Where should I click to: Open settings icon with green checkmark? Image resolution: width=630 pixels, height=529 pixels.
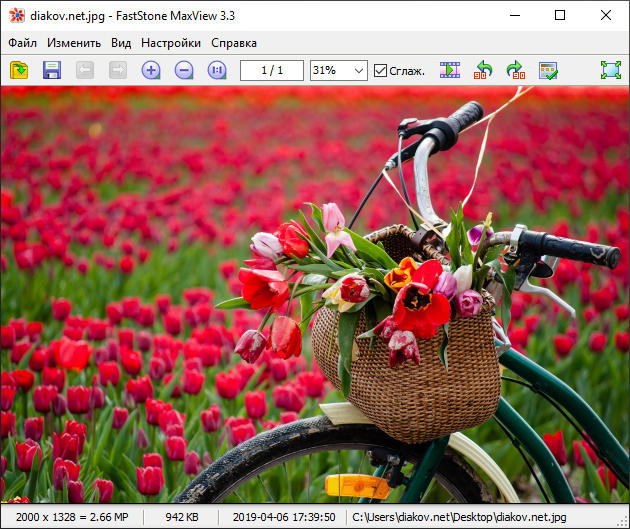tap(548, 70)
